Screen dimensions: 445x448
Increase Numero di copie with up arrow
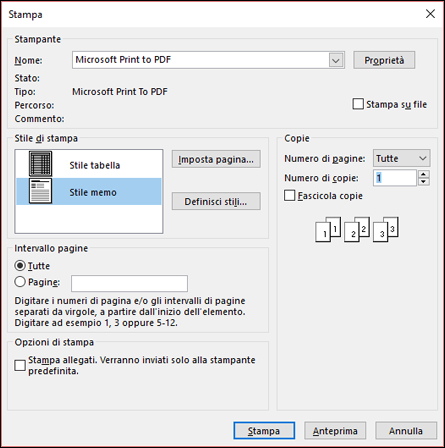click(423, 174)
